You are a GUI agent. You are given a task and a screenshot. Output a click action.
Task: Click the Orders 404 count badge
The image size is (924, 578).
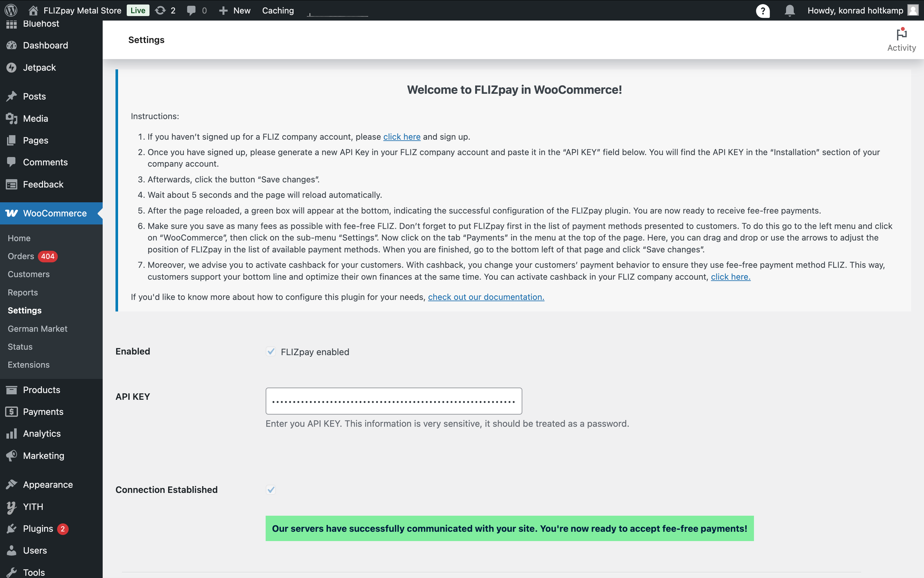tap(48, 256)
